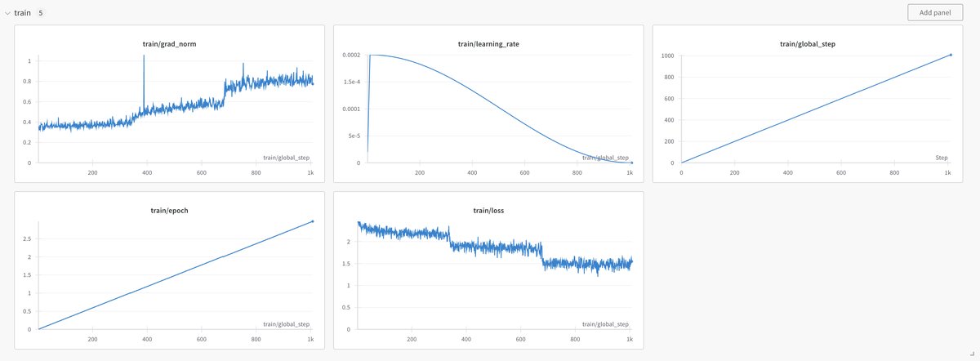The height and width of the screenshot is (361, 980).
Task: Click the train section heading label
Action: coord(22,13)
